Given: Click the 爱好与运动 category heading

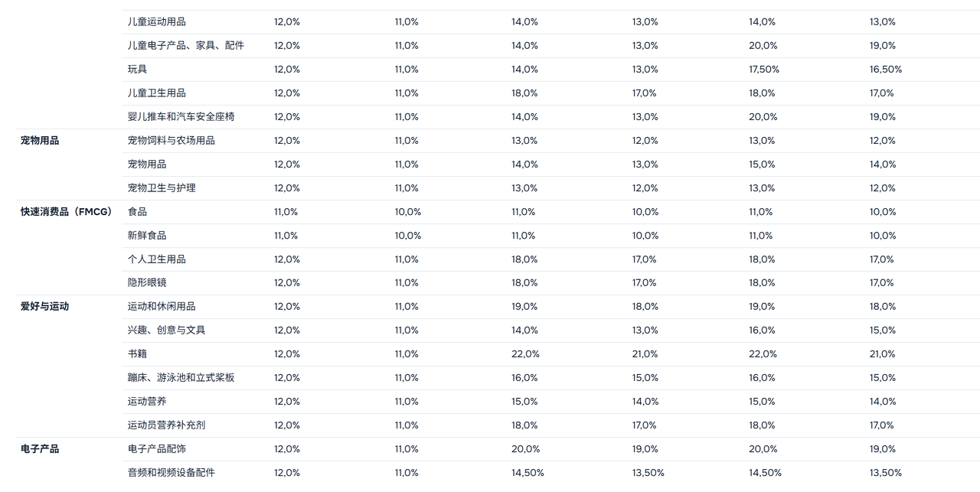Looking at the screenshot, I should (44, 307).
